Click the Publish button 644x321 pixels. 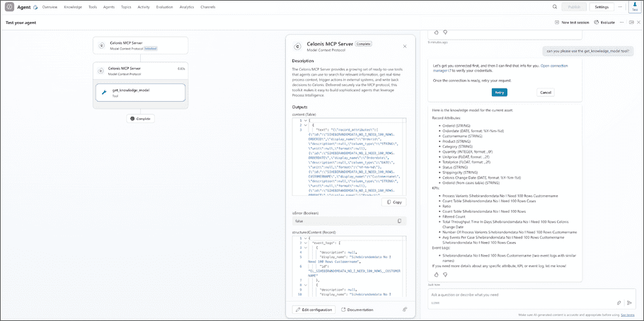574,7
